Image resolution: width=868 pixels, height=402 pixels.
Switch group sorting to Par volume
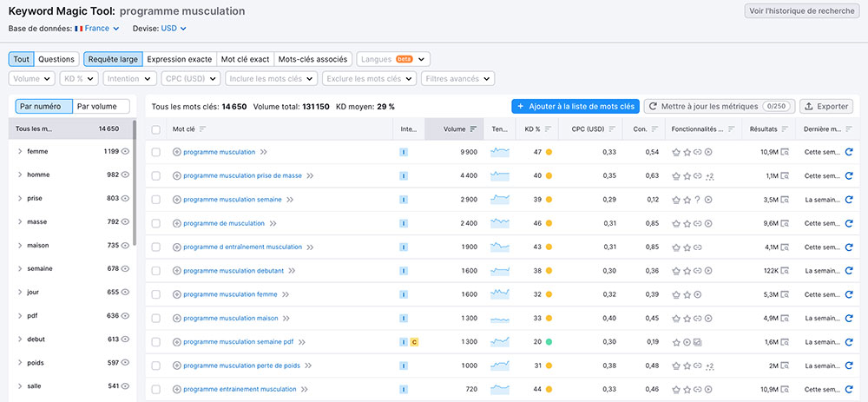pyautogui.click(x=102, y=106)
